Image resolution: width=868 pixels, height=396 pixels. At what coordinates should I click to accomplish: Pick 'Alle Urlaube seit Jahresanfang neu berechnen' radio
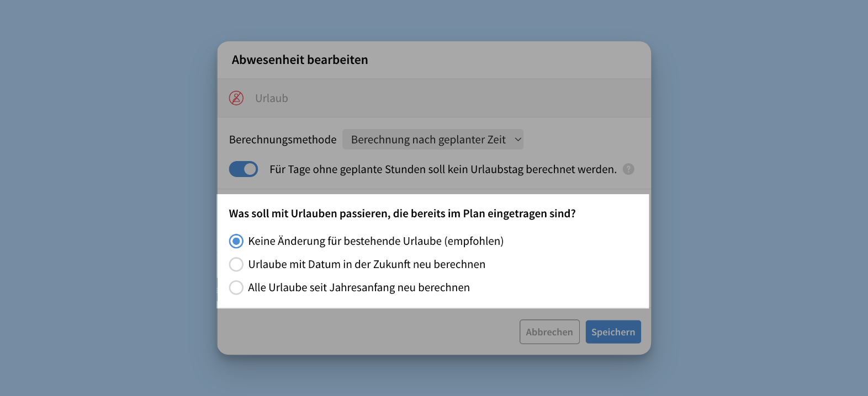click(x=236, y=287)
